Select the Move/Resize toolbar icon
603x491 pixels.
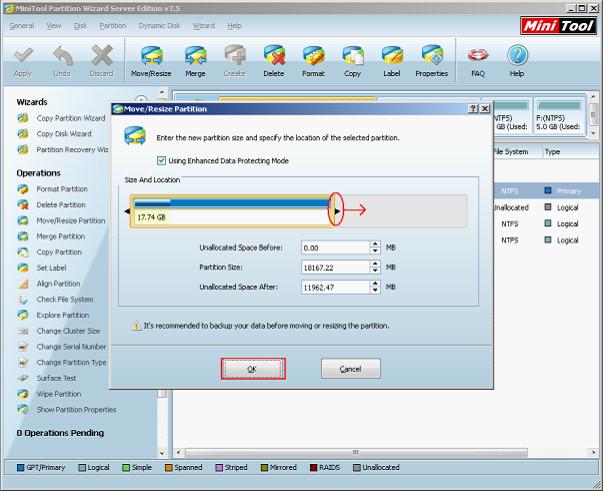point(151,55)
